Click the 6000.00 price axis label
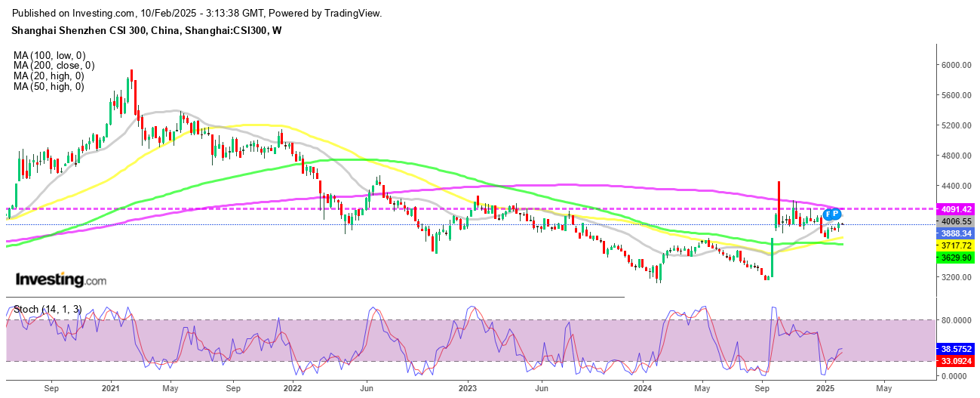980x398 pixels. [957, 65]
